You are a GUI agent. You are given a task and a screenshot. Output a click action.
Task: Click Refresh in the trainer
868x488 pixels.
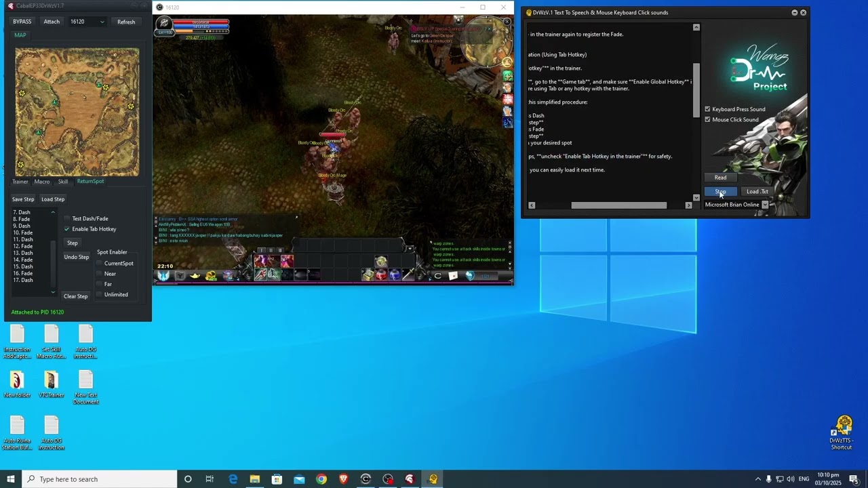[126, 22]
